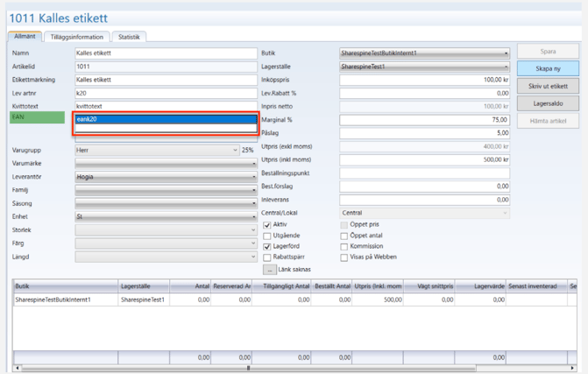588x374 pixels.
Task: Sort by the Senast inventerad column header
Action: point(536,286)
